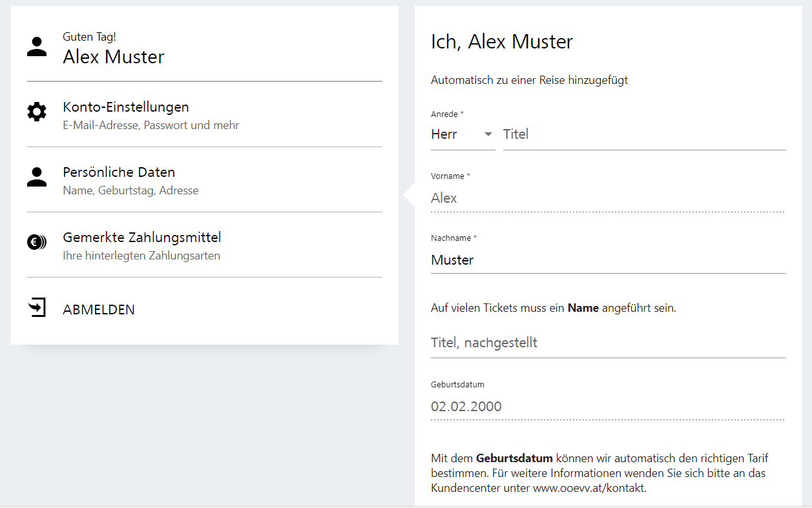The image size is (812, 508).
Task: Click the Ich, Alex Muster heading
Action: (x=501, y=42)
